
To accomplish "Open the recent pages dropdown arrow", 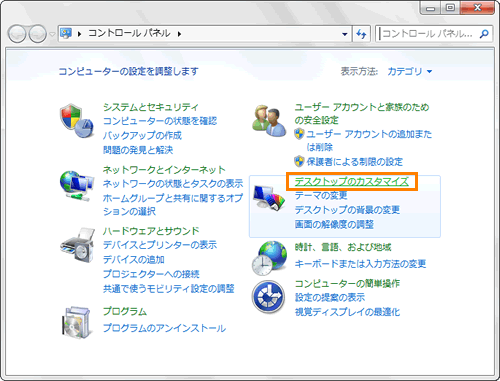I will coord(52,34).
